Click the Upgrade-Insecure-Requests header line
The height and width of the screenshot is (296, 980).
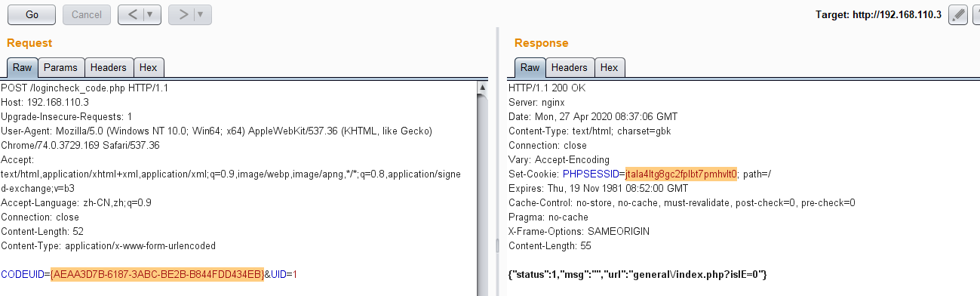tap(66, 117)
